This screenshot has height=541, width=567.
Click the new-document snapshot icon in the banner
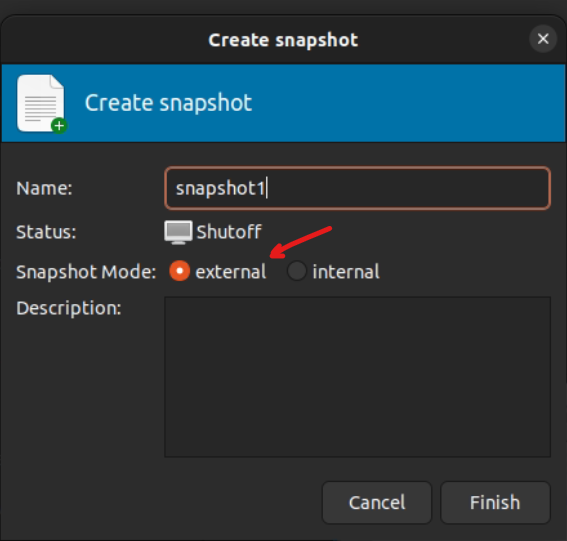pyautogui.click(x=42, y=104)
